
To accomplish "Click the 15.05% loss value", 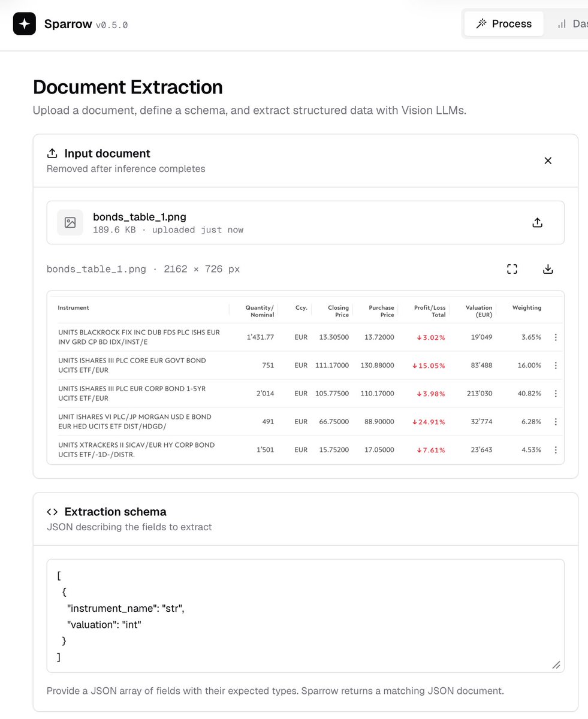I will pyautogui.click(x=429, y=365).
